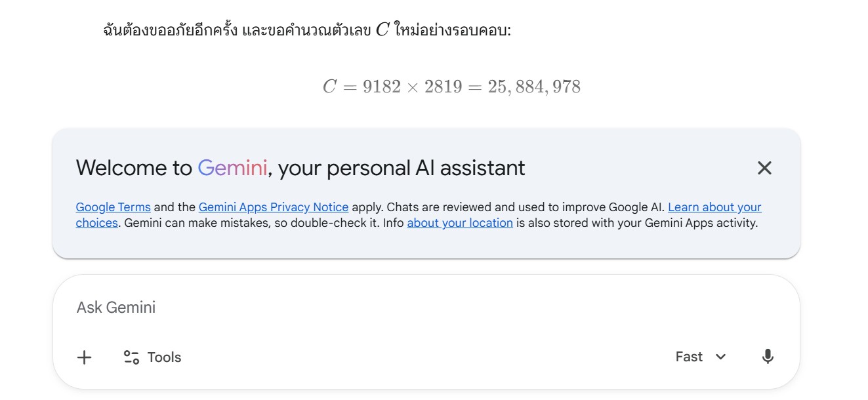The width and height of the screenshot is (868, 400).
Task: Click the plus icon to add files
Action: tap(85, 357)
